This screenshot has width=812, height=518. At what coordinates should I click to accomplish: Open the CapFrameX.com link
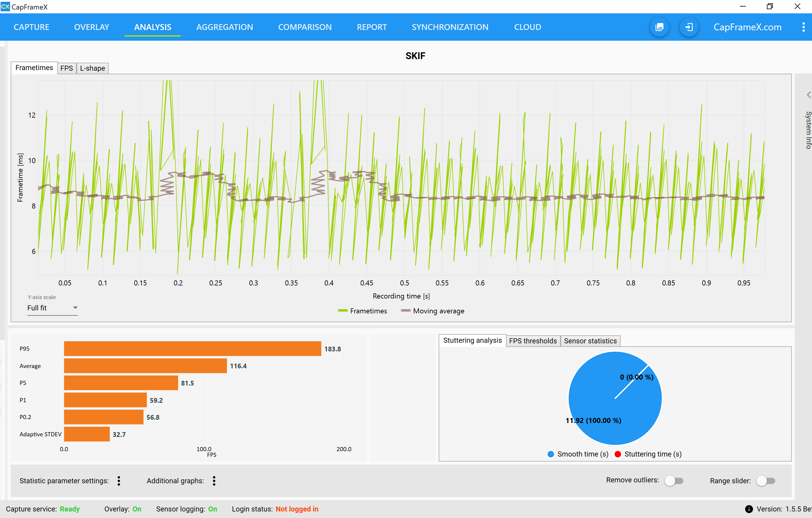pos(747,27)
